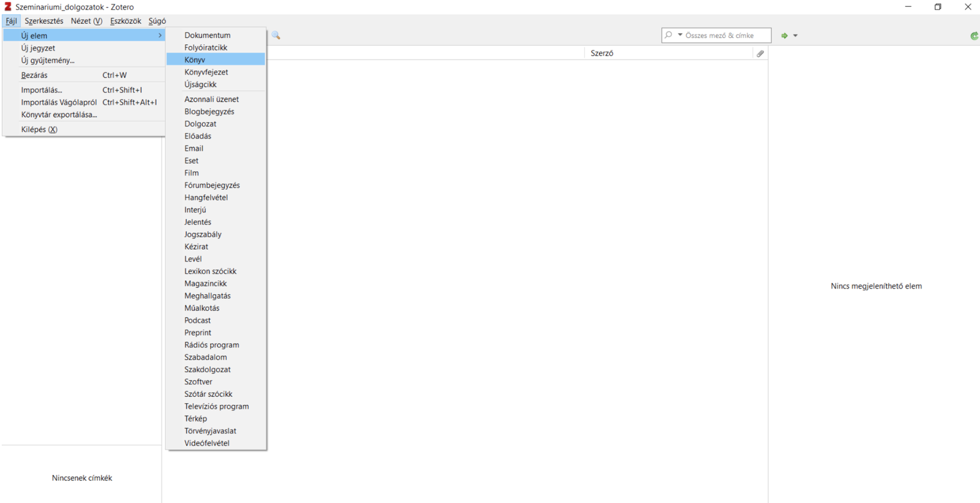980x503 pixels.
Task: Choose Videófelvétel item type
Action: 216,442
